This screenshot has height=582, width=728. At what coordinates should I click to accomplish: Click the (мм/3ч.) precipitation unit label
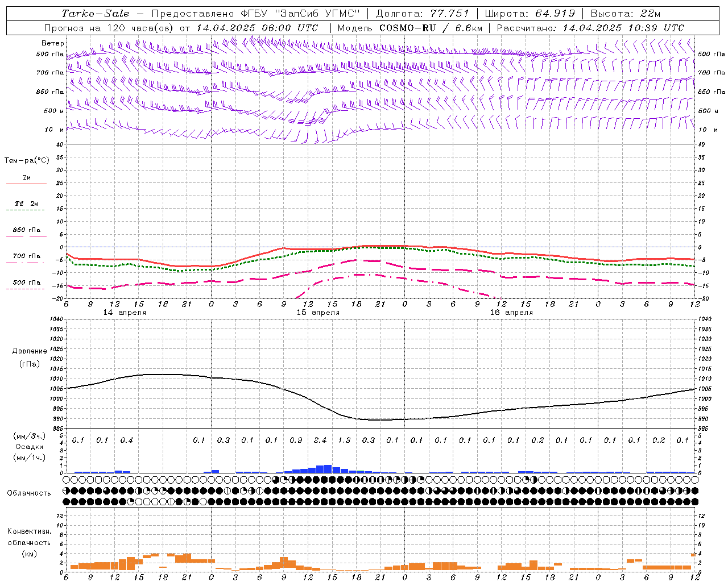(x=30, y=436)
